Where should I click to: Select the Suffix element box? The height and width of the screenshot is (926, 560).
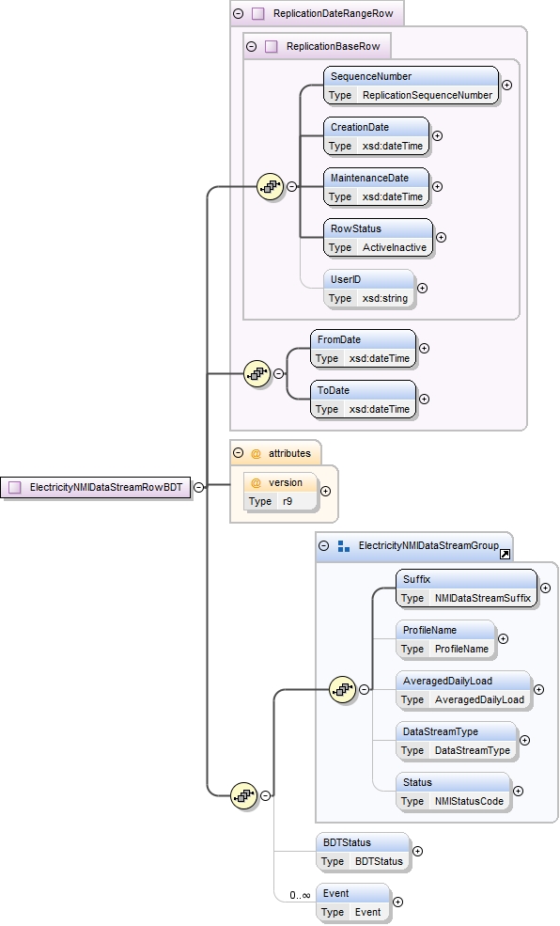pyautogui.click(x=467, y=589)
